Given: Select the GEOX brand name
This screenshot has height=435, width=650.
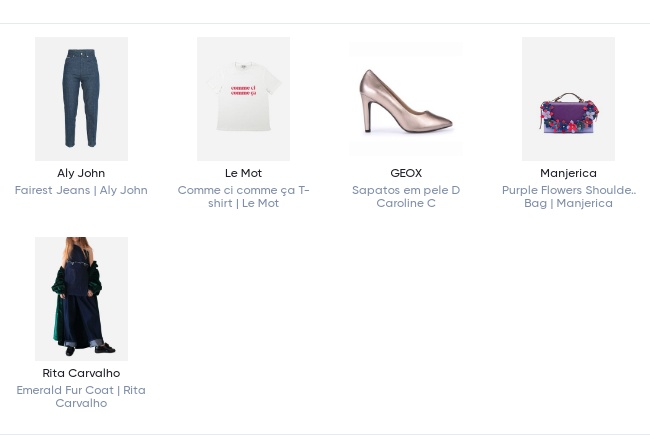Looking at the screenshot, I should 406,173.
